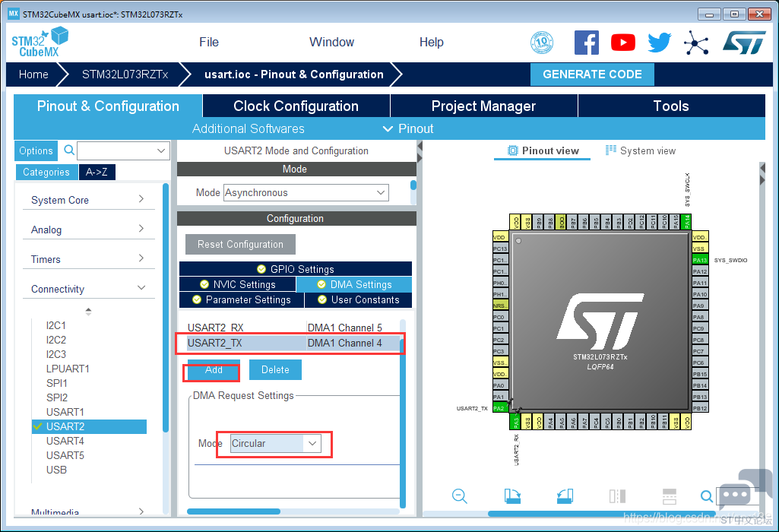Select green PA3 pin on chip

516,423
